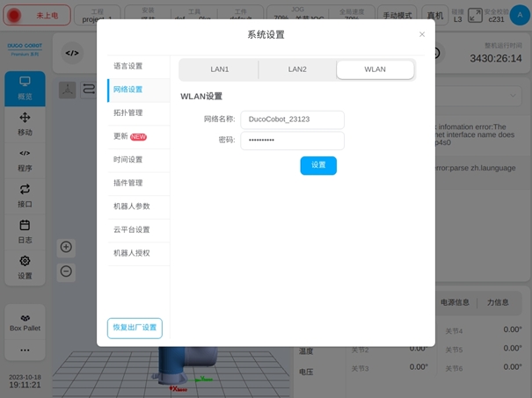Switch to the LAN2 tab
This screenshot has height=398, width=532.
tap(297, 70)
